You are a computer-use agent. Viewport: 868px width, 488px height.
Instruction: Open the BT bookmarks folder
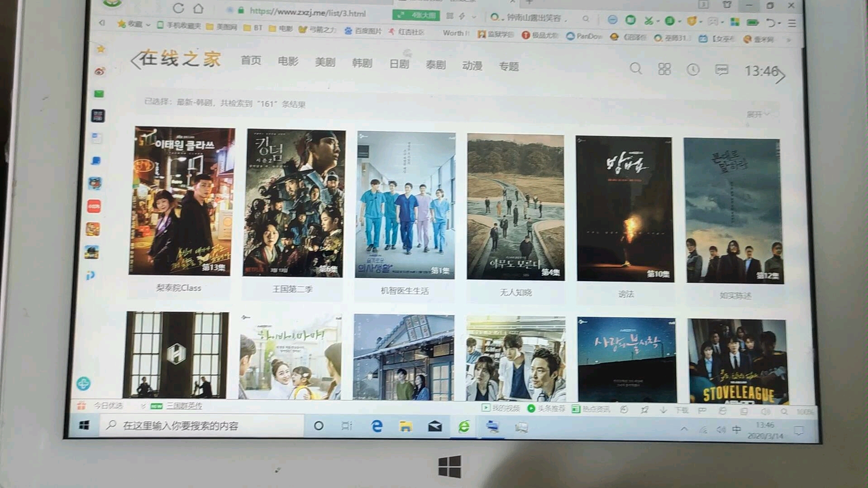pos(253,28)
